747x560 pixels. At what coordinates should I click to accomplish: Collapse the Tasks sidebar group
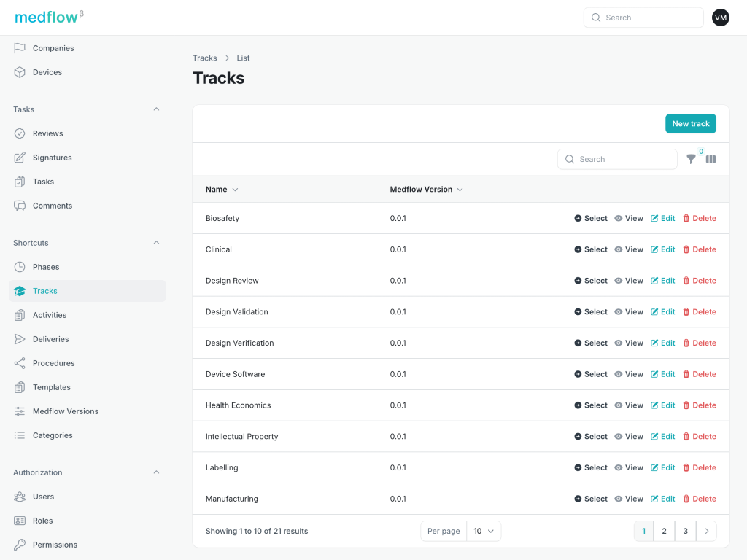click(156, 109)
